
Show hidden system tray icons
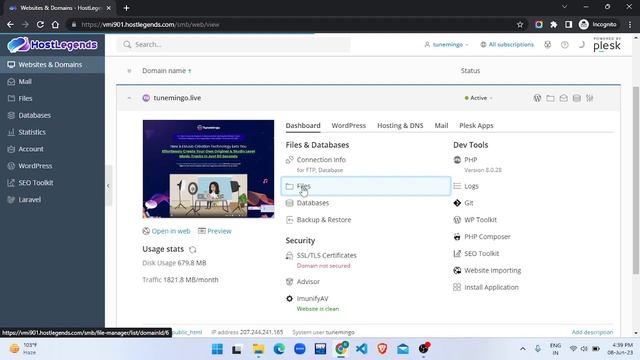pos(522,349)
